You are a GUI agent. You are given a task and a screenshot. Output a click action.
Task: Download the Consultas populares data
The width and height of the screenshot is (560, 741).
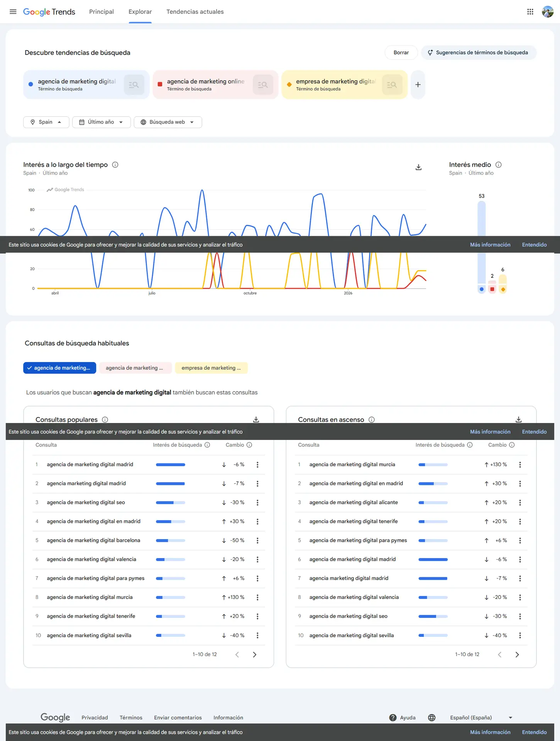coord(256,419)
